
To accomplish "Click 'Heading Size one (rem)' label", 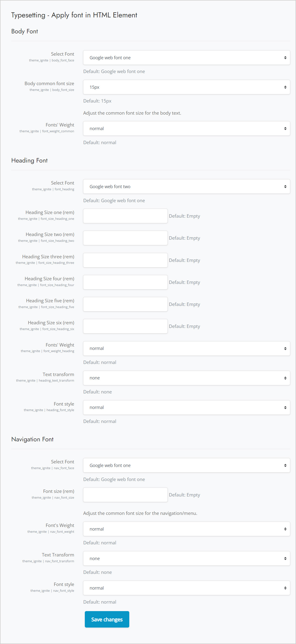I will (x=50, y=213).
